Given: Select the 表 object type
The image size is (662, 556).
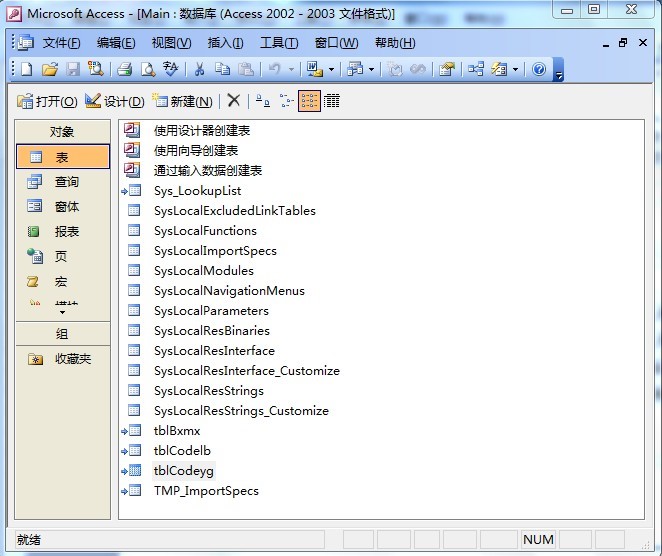Looking at the screenshot, I should click(x=62, y=157).
